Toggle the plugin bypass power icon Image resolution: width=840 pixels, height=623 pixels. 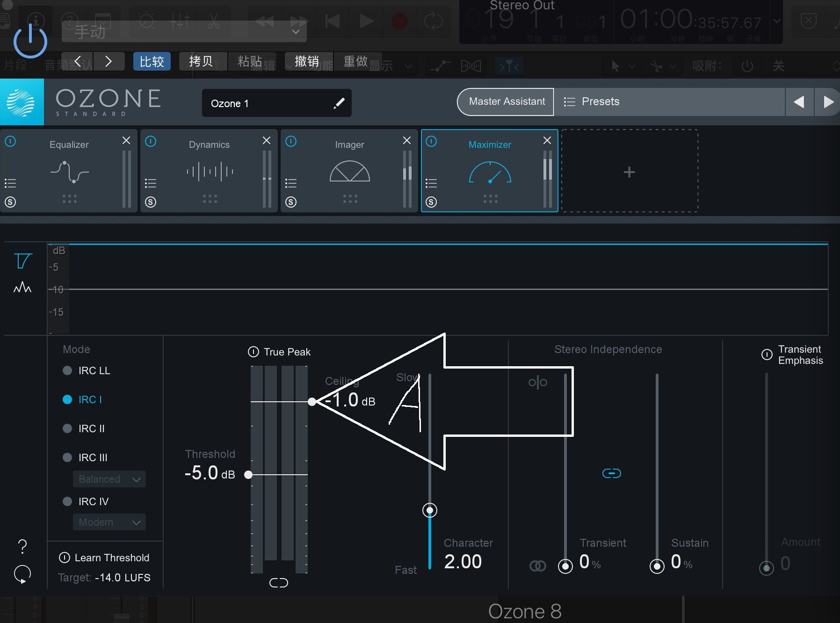tap(30, 41)
